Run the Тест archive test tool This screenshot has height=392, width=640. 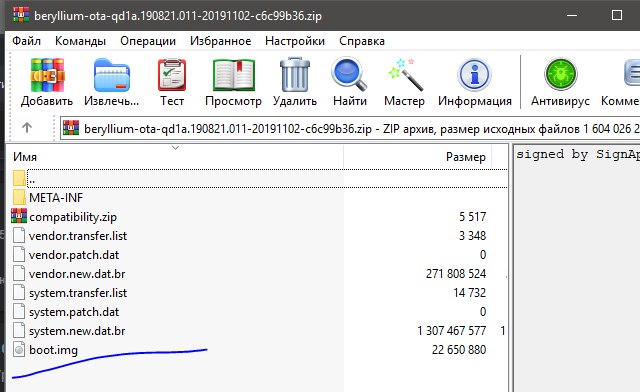[x=172, y=75]
